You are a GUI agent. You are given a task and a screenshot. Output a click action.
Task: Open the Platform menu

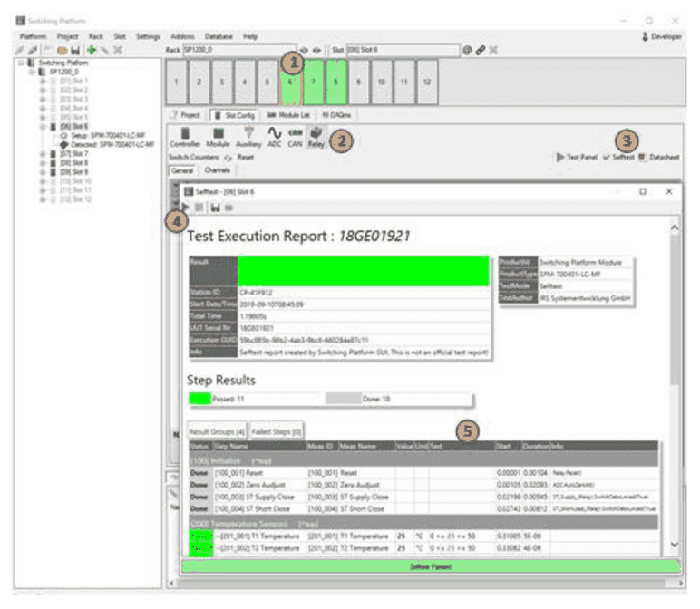[33, 36]
